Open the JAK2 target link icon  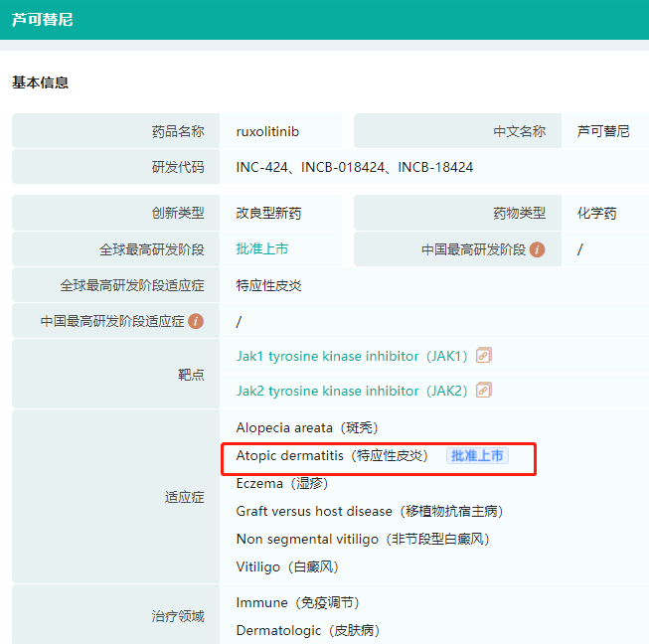tap(483, 391)
